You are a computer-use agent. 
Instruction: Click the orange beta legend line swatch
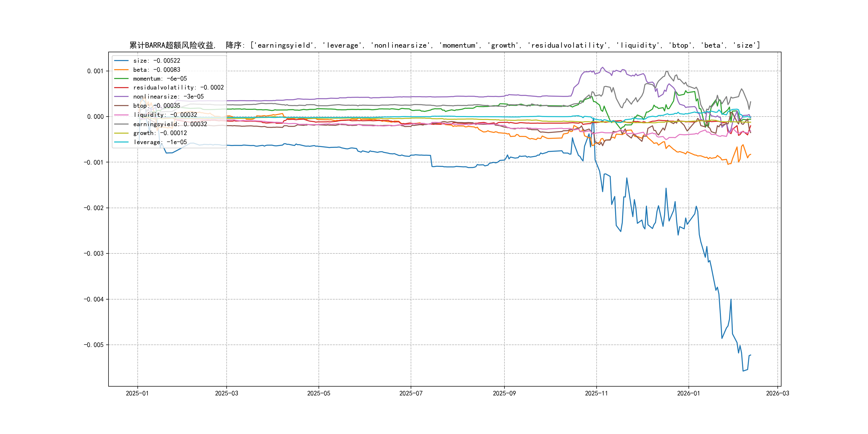pyautogui.click(x=121, y=70)
